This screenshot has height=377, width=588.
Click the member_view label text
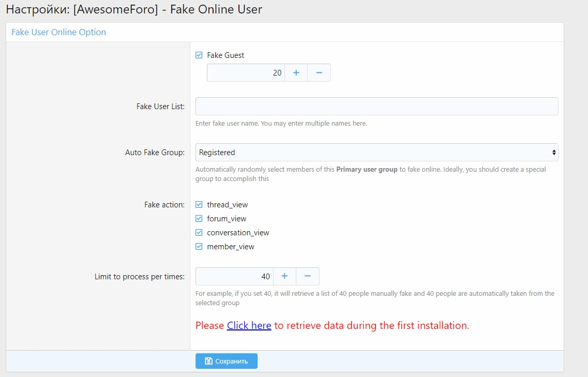tap(231, 247)
